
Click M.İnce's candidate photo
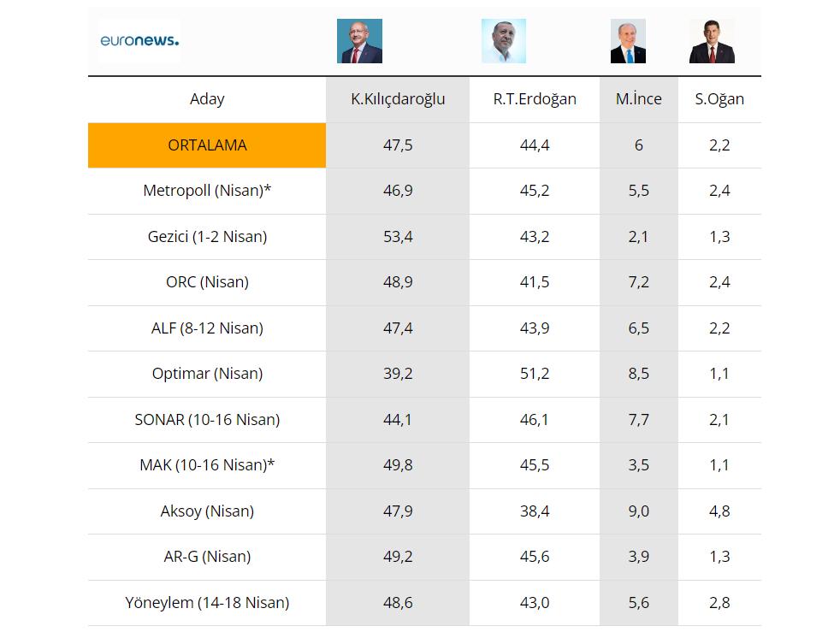[628, 41]
